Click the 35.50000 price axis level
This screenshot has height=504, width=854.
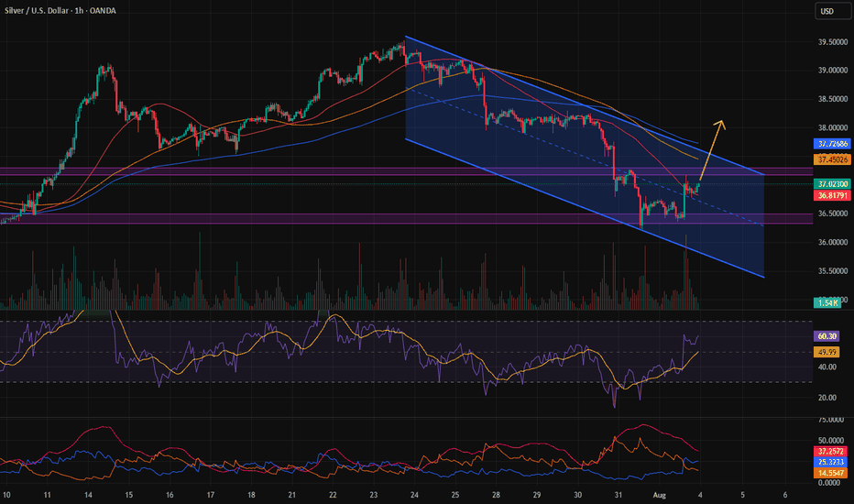[x=832, y=271]
